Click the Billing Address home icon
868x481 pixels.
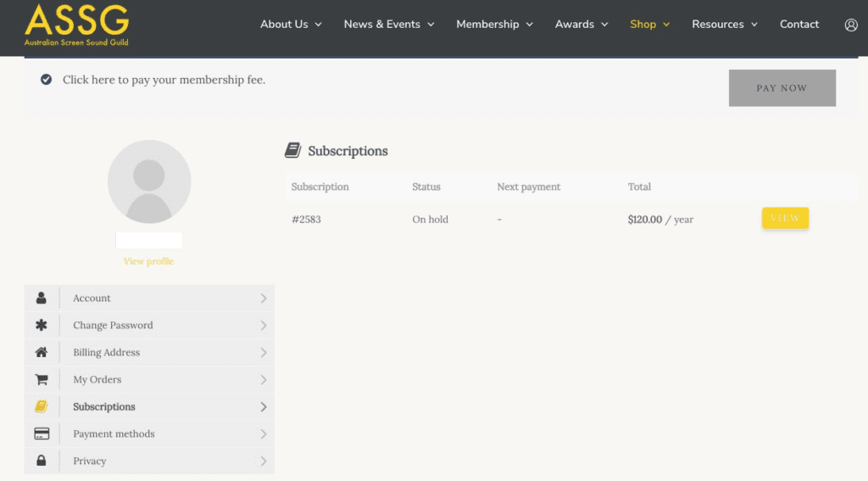42,352
